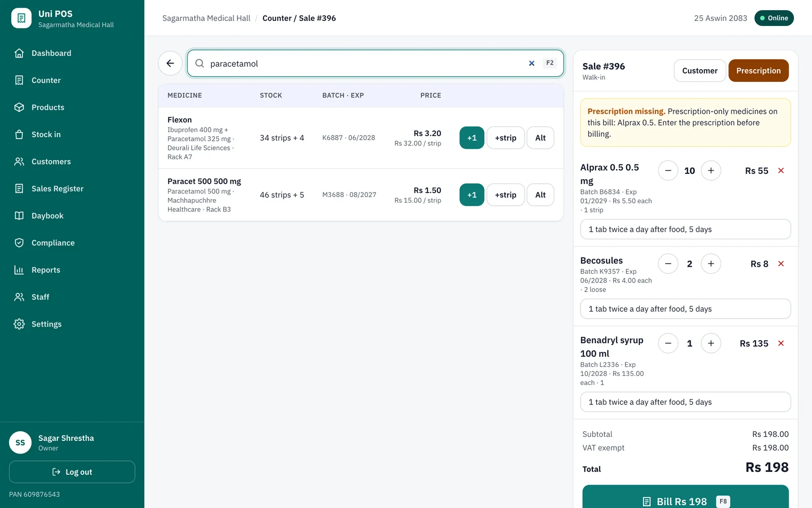This screenshot has height=508, width=812.
Task: Click the MEDICINE column header
Action: coord(185,96)
